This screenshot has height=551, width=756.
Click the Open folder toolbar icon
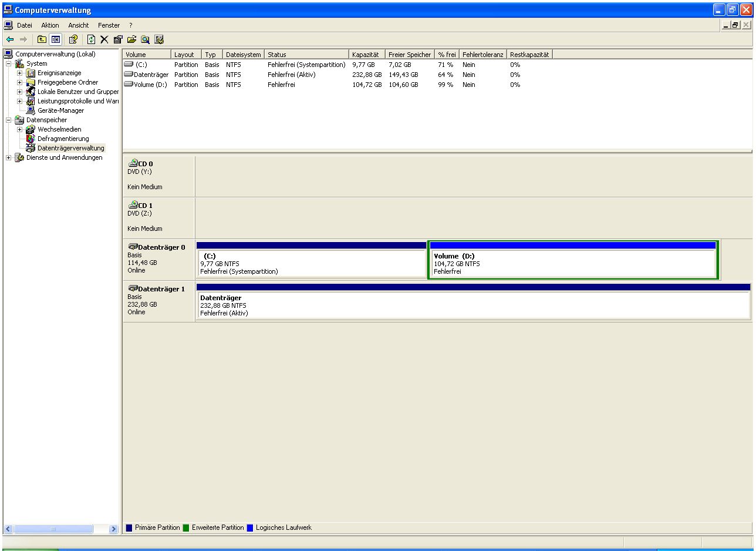coord(131,39)
